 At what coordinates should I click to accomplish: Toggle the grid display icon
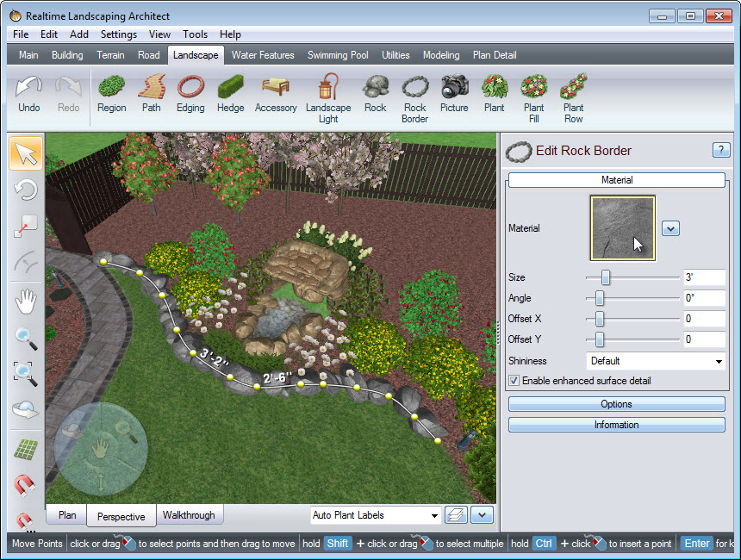pos(26,449)
